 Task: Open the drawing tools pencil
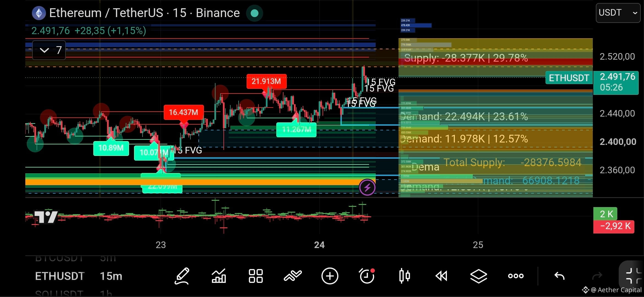click(x=182, y=276)
